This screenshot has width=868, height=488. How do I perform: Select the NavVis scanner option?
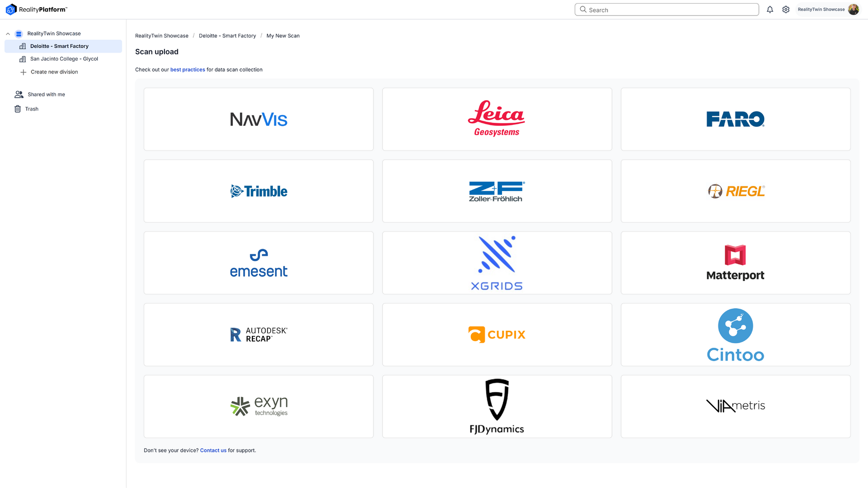(x=258, y=119)
